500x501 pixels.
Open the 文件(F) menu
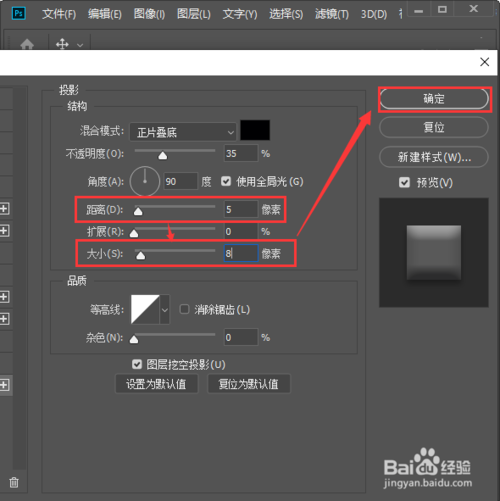click(59, 14)
